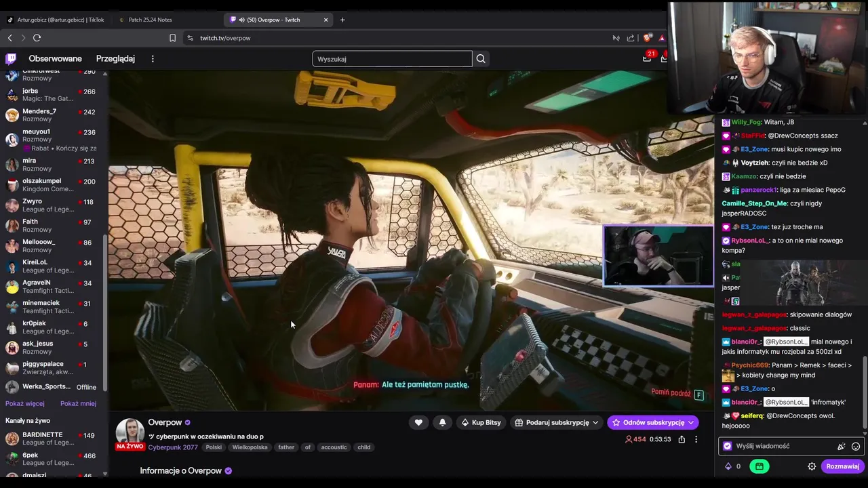Close the Overpow Twitch tab
Viewport: 868px width, 488px height.
325,20
